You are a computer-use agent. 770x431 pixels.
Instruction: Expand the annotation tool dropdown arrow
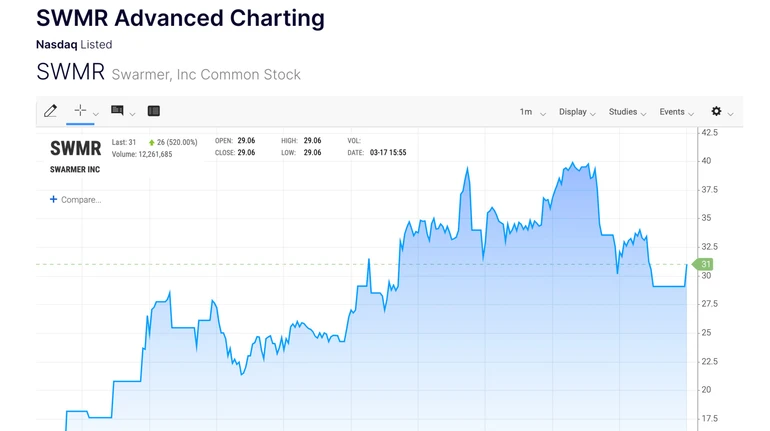132,114
